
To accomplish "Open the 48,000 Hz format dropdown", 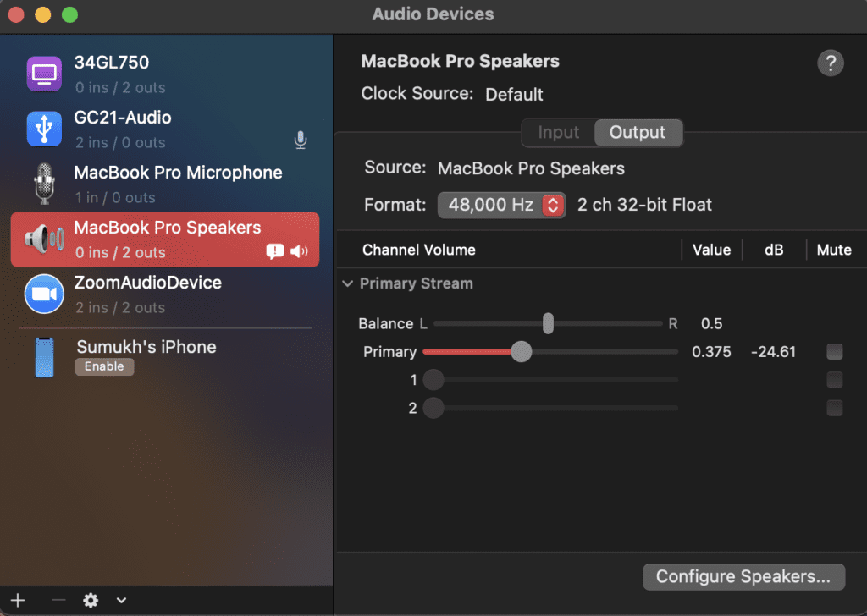I will point(501,205).
